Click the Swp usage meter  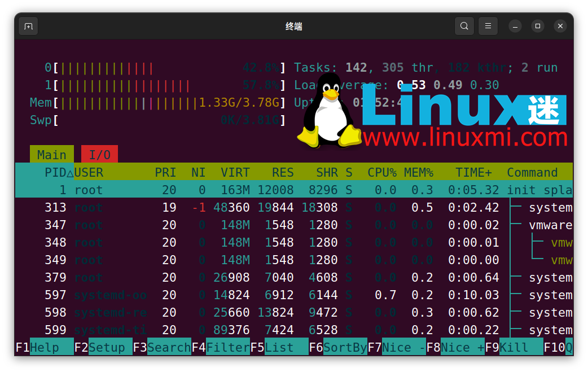point(158,120)
